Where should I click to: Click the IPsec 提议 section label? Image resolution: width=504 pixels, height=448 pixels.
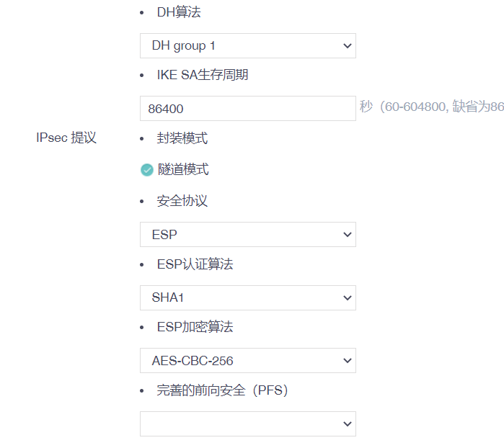(x=66, y=138)
